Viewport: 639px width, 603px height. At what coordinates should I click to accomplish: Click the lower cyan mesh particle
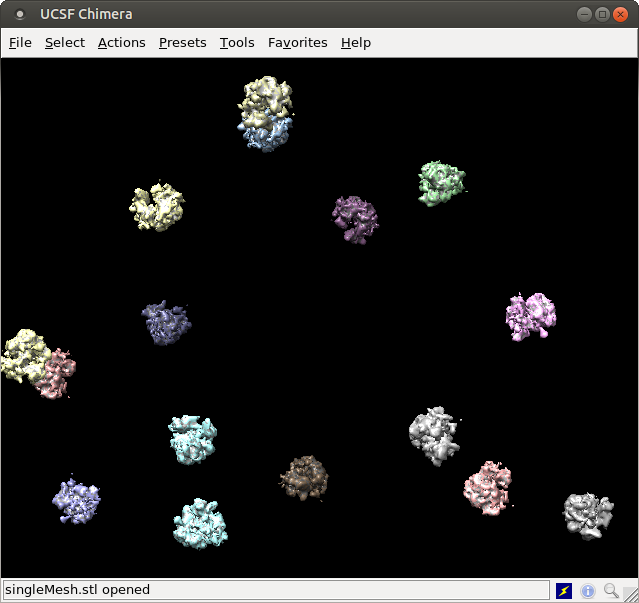click(x=200, y=524)
